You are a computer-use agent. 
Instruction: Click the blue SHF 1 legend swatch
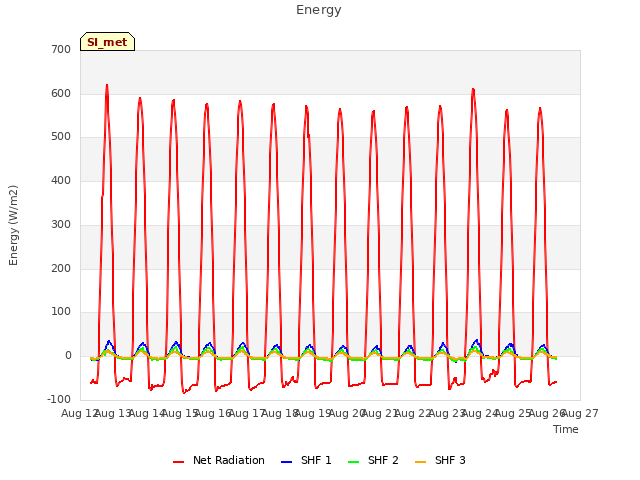coord(287,462)
